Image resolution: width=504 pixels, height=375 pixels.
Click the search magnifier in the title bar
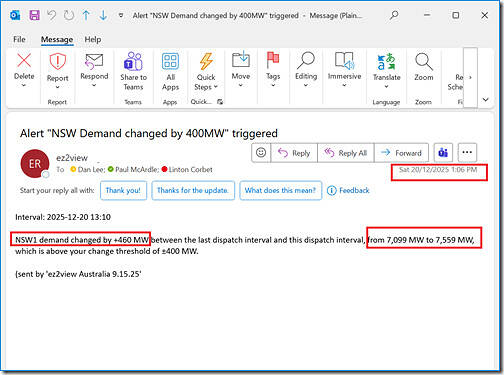394,15
